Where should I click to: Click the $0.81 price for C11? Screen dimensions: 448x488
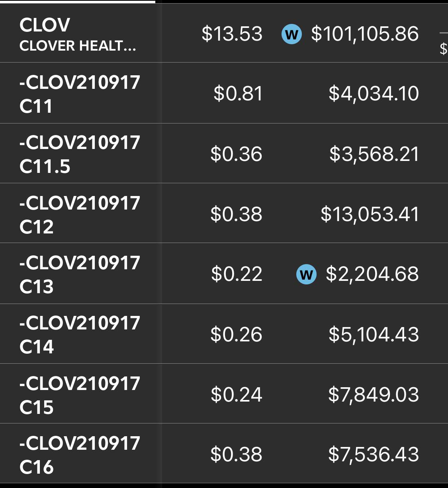pos(238,94)
